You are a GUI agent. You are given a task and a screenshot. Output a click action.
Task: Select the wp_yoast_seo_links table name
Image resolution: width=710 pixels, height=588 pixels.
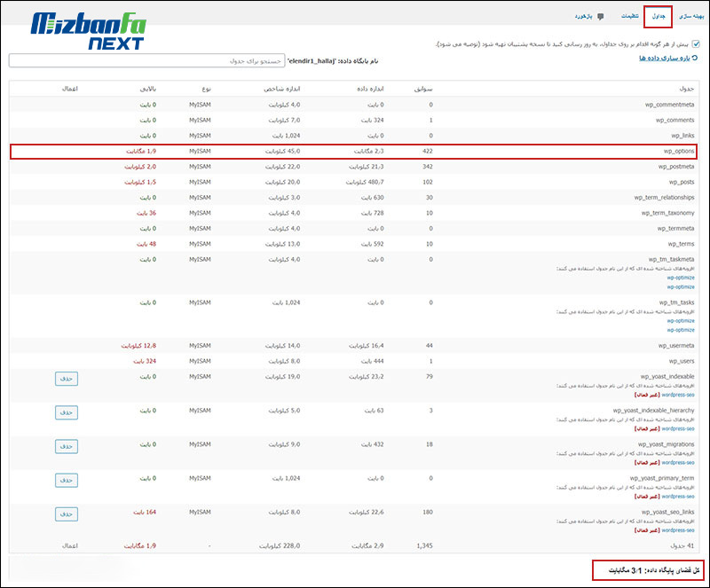coord(668,512)
